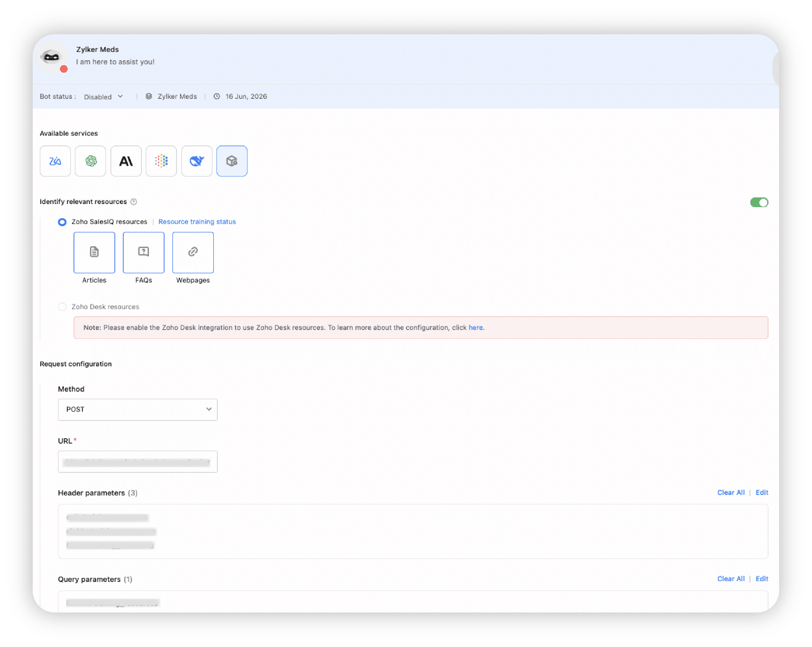The width and height of the screenshot is (812, 647).
Task: Select the Zia service icon
Action: pos(55,161)
